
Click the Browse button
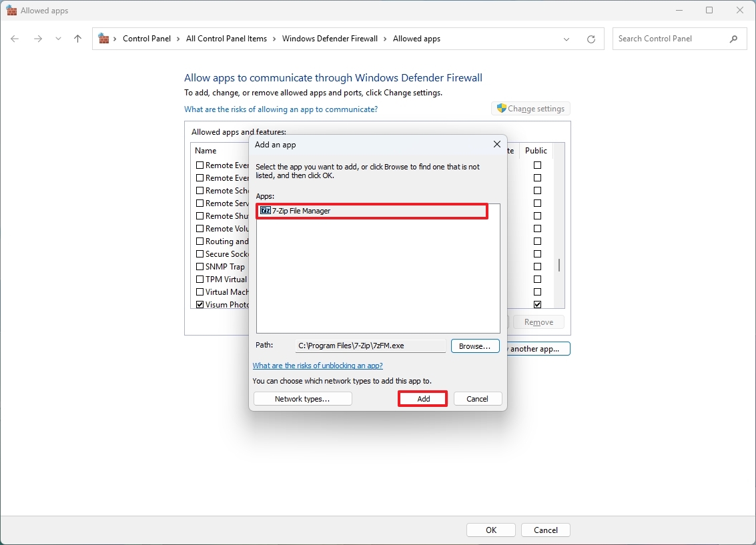pos(475,346)
